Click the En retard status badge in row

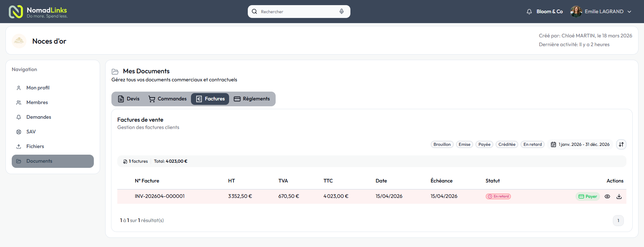(498, 196)
